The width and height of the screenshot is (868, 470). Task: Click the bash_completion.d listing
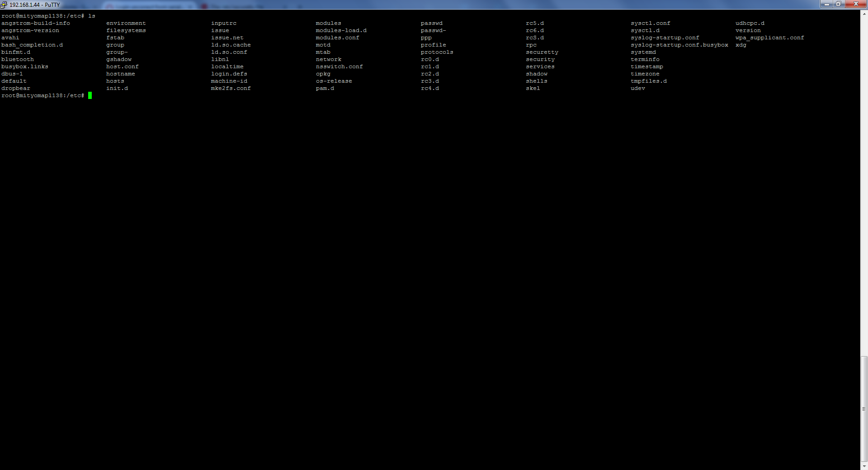32,45
